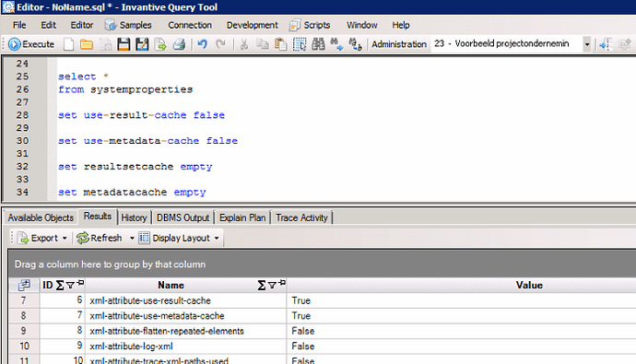
Task: Click the Invantive app icon in the title bar
Action: [8, 7]
